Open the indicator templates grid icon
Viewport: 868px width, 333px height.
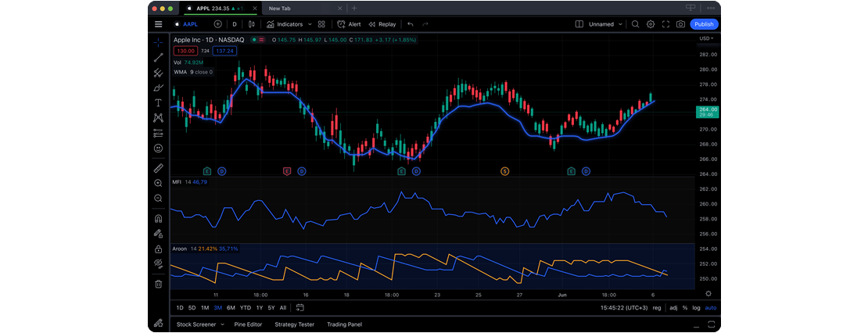tap(321, 24)
